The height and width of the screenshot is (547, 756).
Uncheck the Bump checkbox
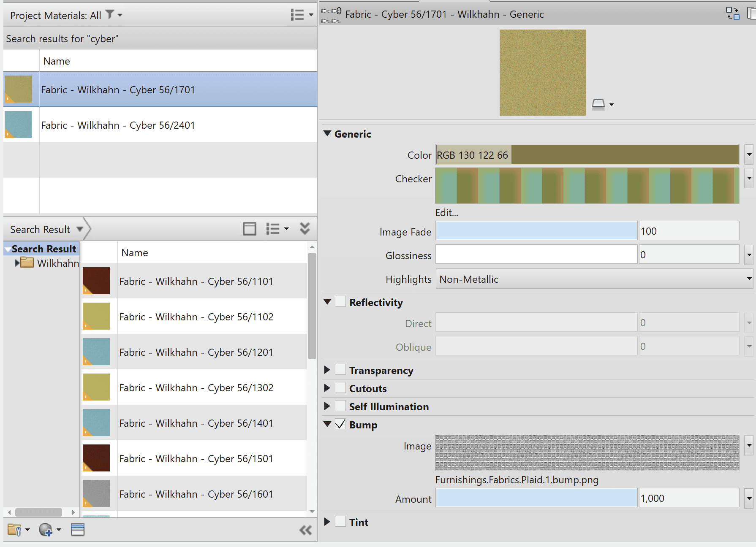click(340, 424)
